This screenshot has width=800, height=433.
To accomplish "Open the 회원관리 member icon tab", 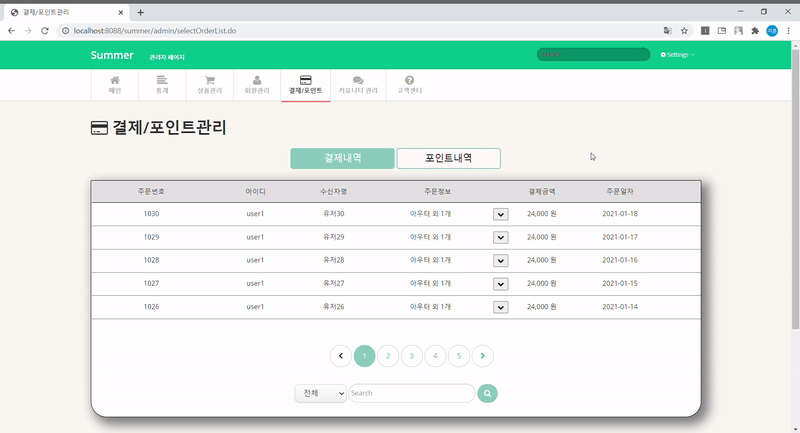I will tap(257, 85).
